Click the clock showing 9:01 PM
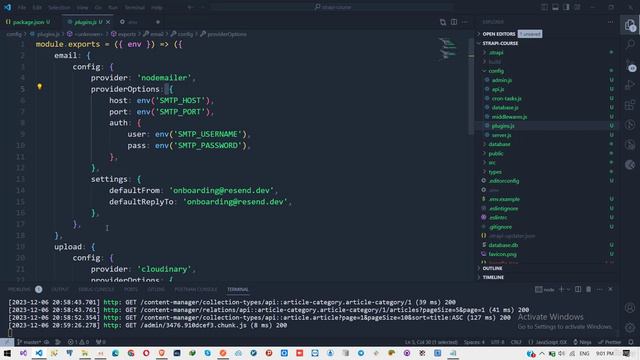 [x=604, y=353]
